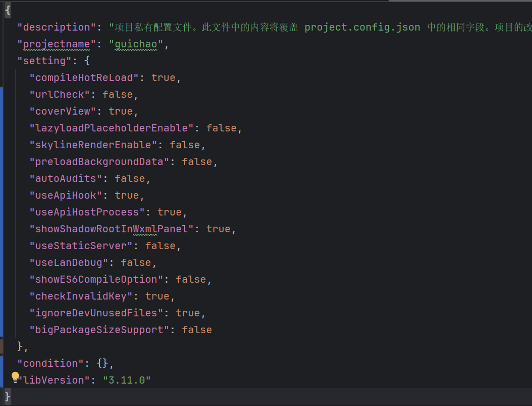Click the "coverView" key
Image resolution: width=532 pixels, height=406 pixels.
tap(63, 112)
